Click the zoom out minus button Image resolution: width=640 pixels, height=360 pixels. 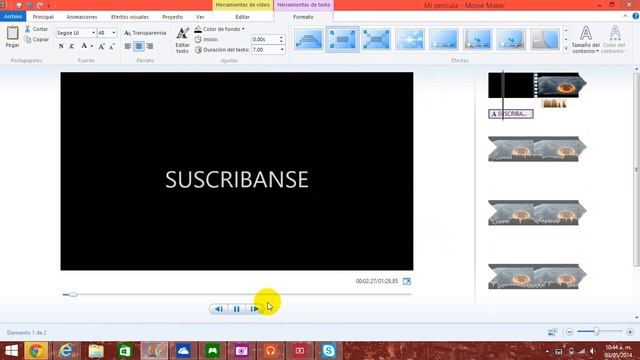569,332
